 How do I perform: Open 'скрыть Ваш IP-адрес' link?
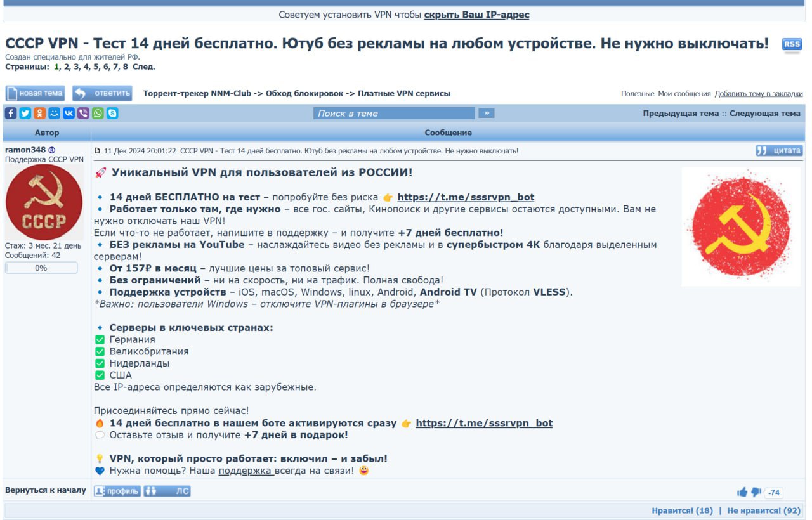476,15
